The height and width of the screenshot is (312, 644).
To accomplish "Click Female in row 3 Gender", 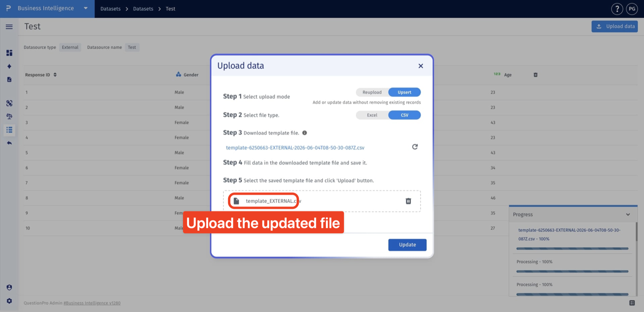I will point(182,123).
